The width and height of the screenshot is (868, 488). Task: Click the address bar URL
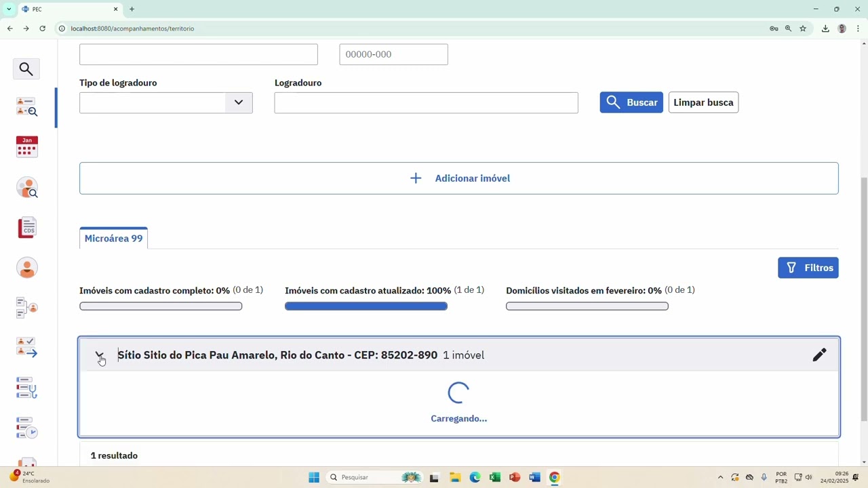pyautogui.click(x=132, y=28)
